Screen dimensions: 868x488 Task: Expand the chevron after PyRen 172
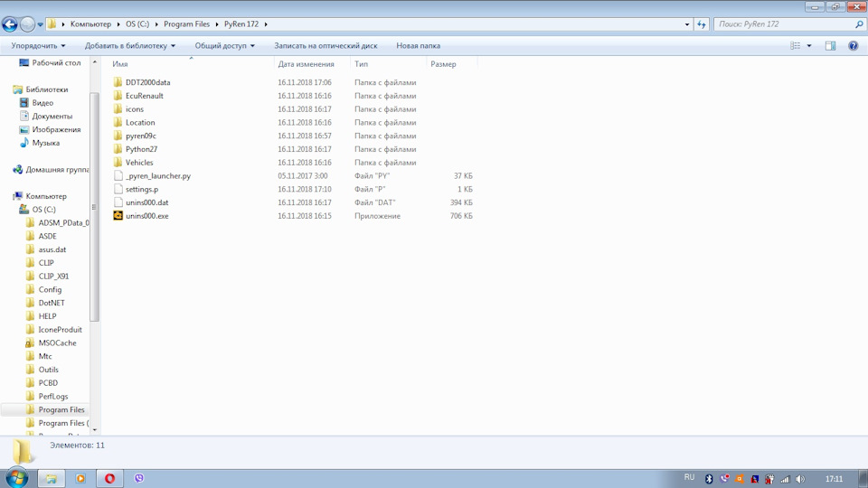pos(266,24)
